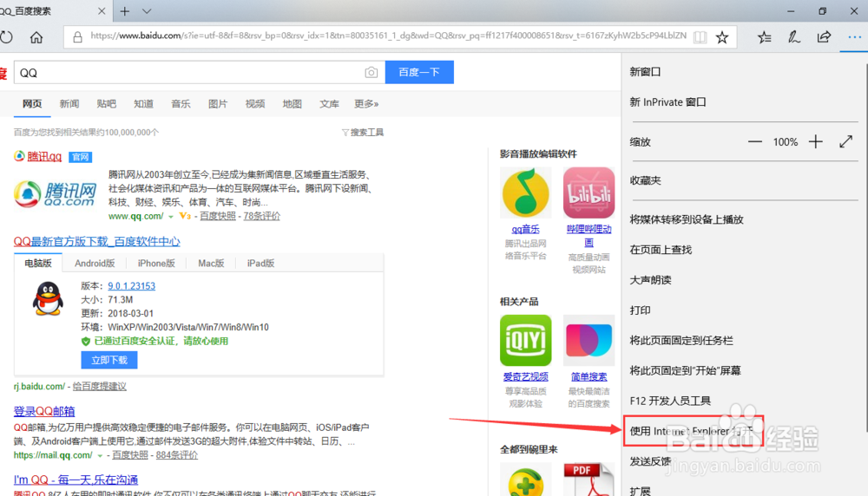Click the 简单搜索 app icon
Screen dimensions: 868x496
589,341
